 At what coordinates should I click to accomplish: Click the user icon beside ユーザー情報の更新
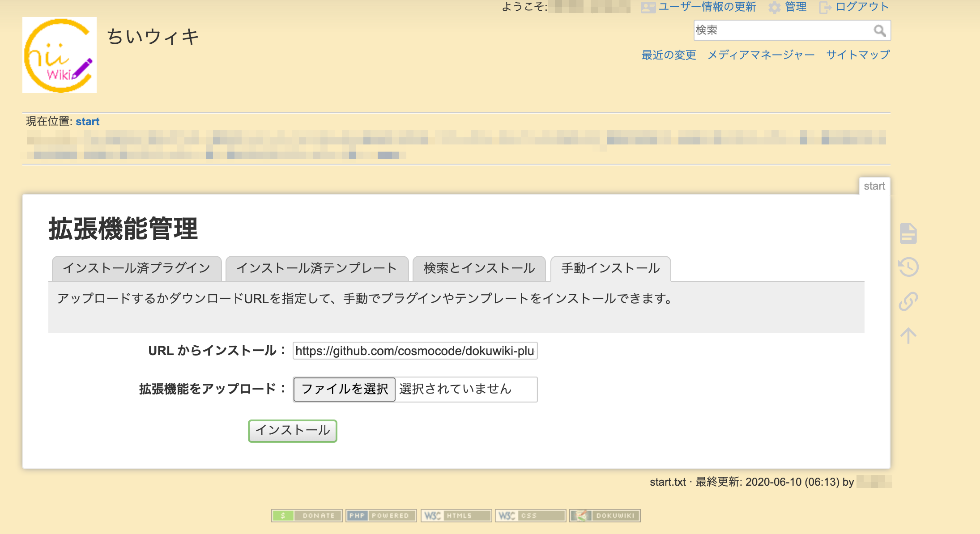(x=648, y=7)
